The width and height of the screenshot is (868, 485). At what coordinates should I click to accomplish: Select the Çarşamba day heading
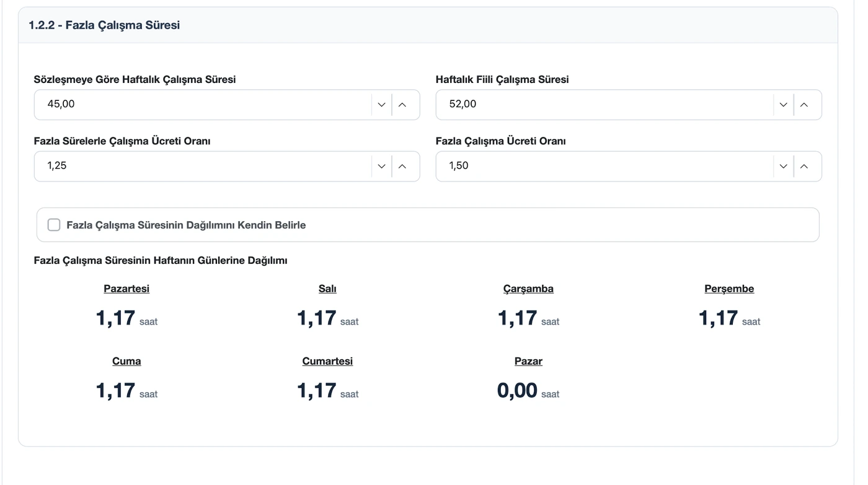click(x=528, y=289)
